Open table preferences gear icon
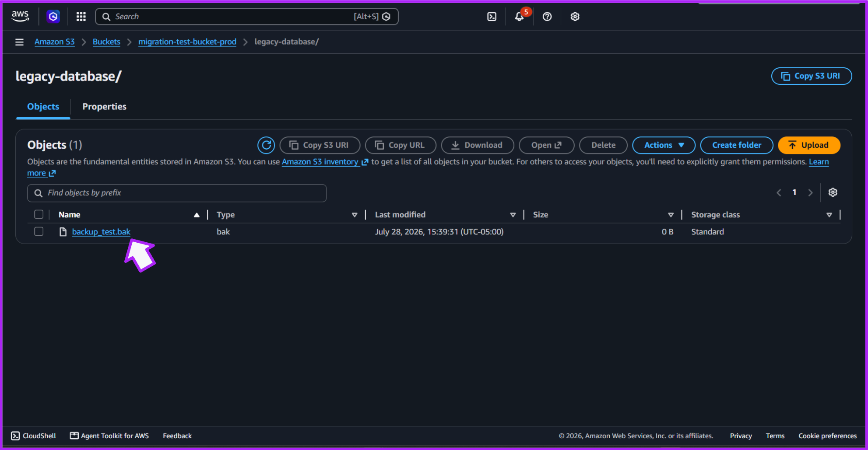This screenshot has height=450, width=868. [833, 192]
